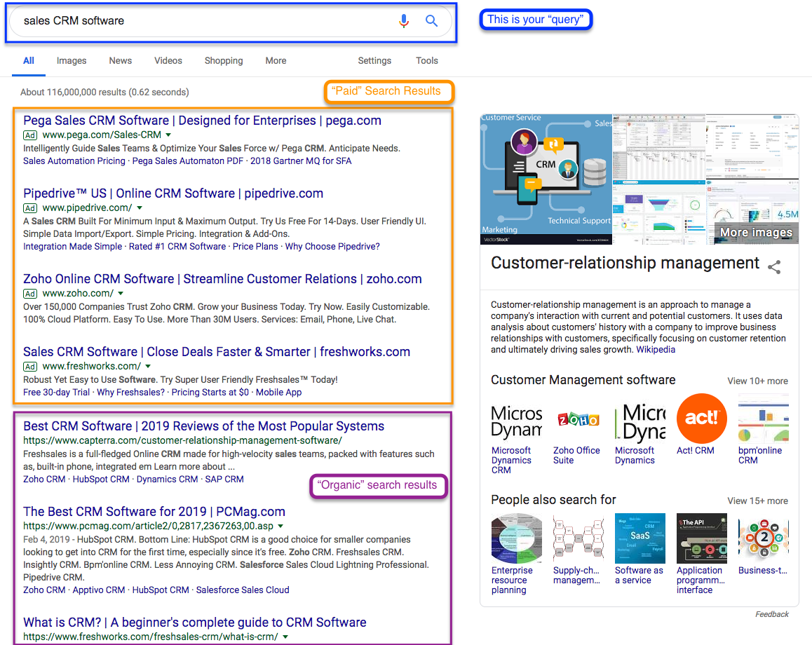Open the Pipedrive US Online CRM Software ad
Screen dimensions: 812x645
(x=173, y=193)
